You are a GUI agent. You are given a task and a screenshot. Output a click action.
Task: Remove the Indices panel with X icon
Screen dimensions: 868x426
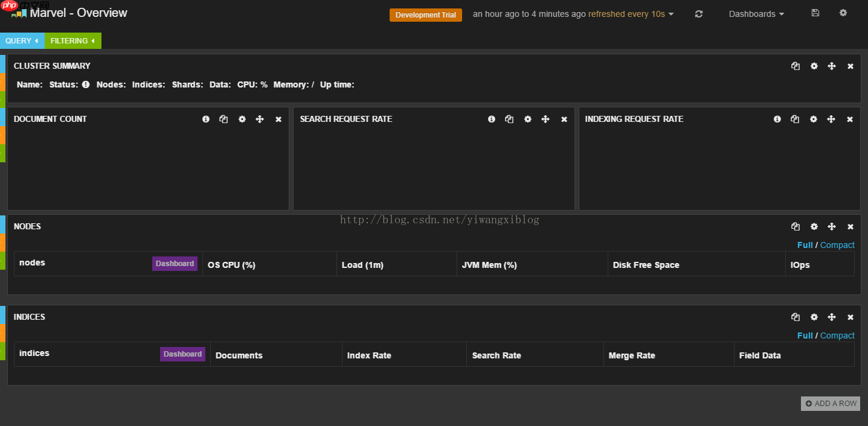pyautogui.click(x=850, y=317)
